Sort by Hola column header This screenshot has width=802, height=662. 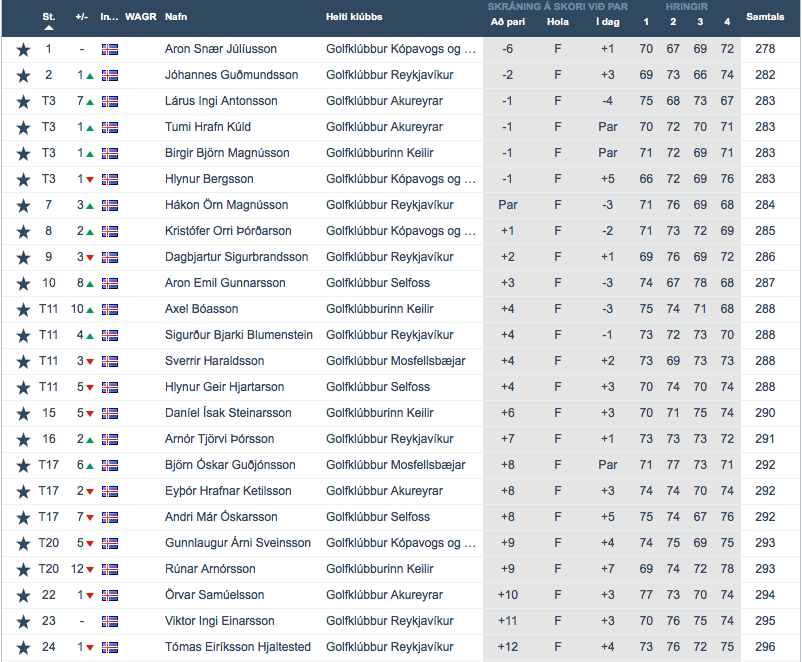pos(558,22)
